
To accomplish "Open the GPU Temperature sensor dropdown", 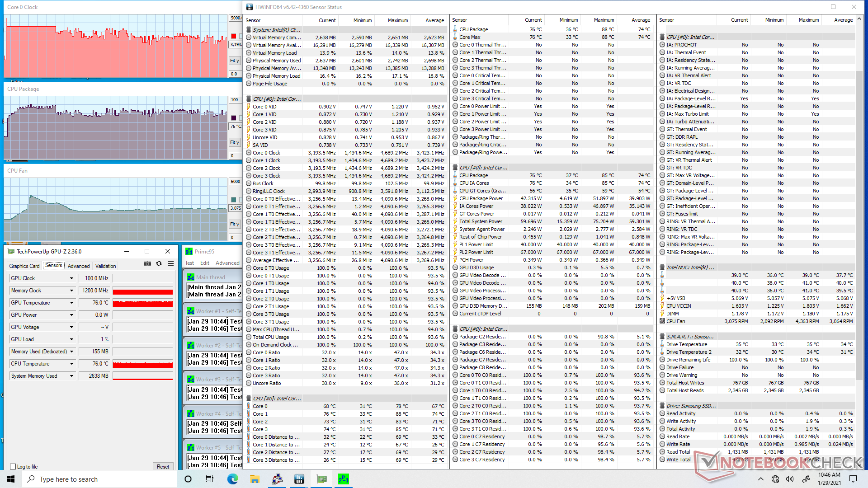I will pos(71,303).
